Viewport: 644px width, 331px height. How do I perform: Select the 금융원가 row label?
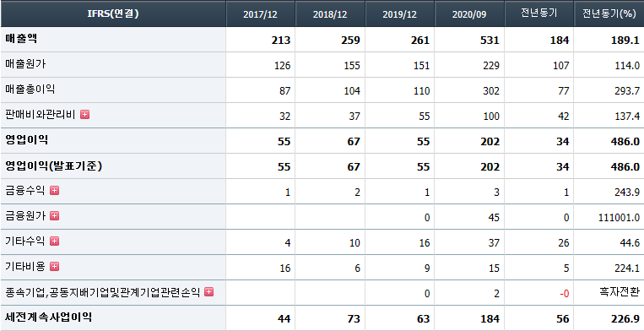pos(25,216)
